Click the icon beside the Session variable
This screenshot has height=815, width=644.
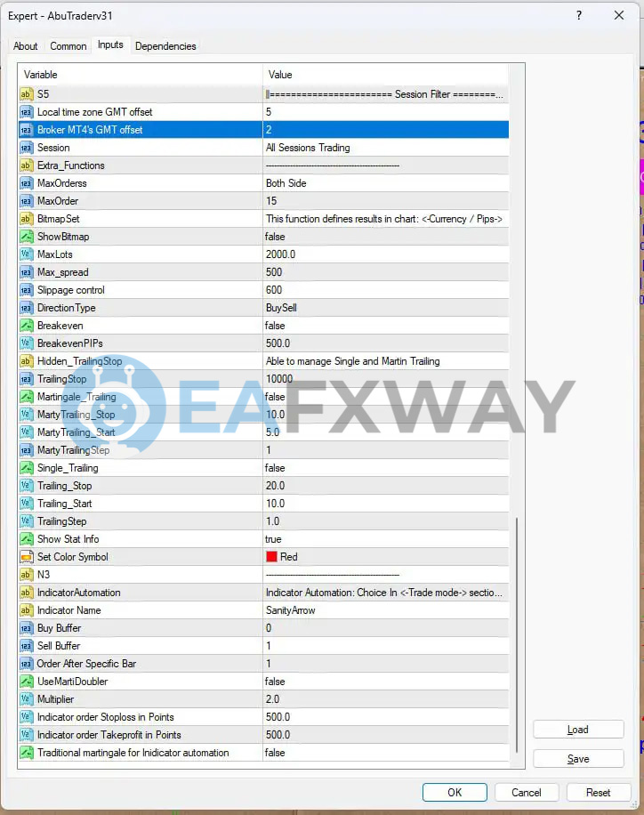26,148
